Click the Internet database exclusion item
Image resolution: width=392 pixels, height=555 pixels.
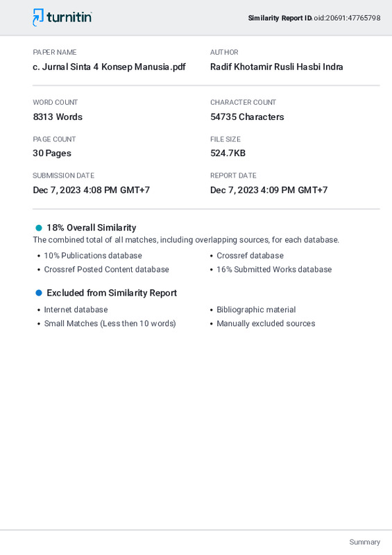coord(76,309)
